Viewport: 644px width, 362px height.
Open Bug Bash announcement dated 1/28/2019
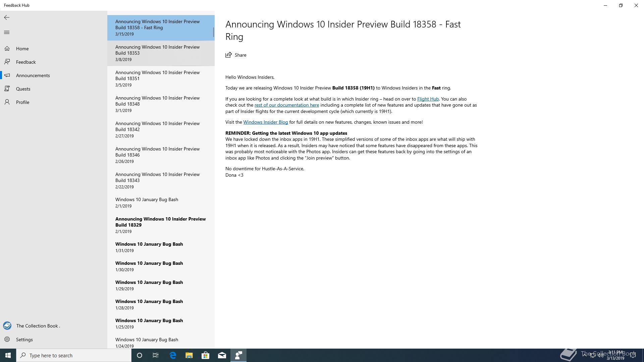point(161,305)
